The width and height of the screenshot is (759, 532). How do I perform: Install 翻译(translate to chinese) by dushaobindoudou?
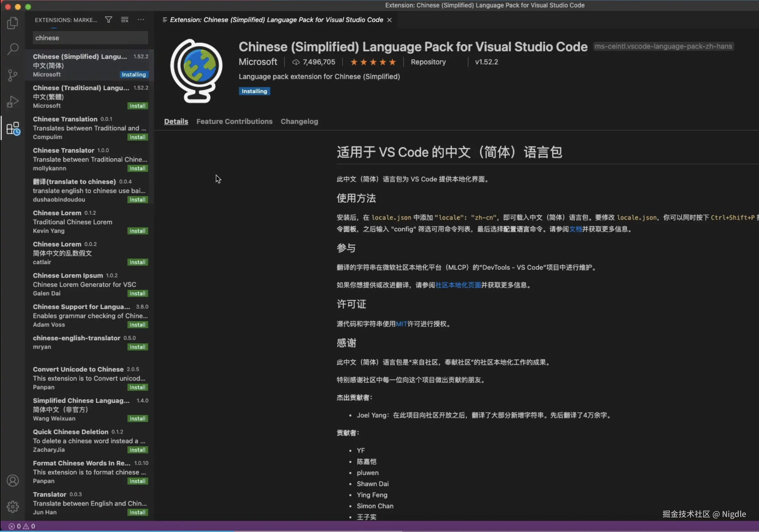click(x=137, y=200)
